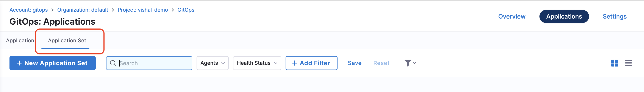
Task: Save the current filter
Action: tap(355, 63)
